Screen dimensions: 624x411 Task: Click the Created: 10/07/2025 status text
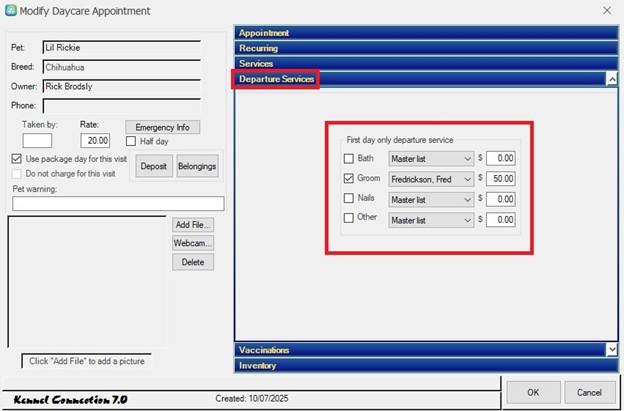tap(252, 398)
